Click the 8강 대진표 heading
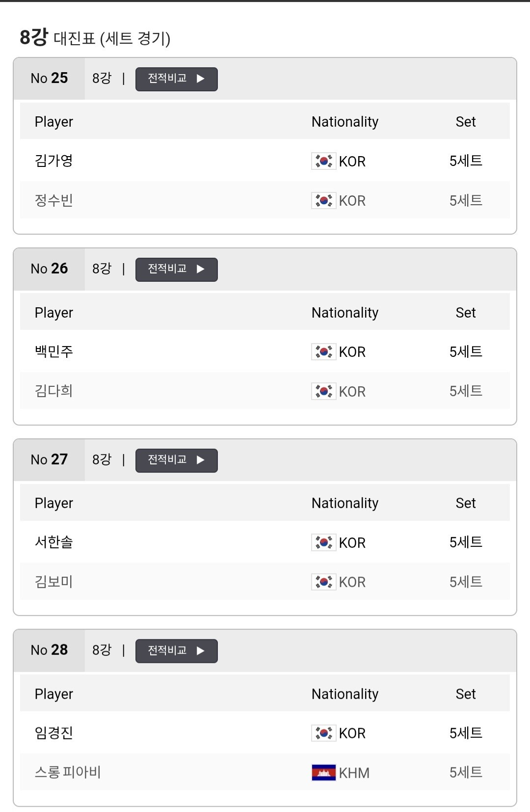This screenshot has height=812, width=530. pyautogui.click(x=95, y=38)
